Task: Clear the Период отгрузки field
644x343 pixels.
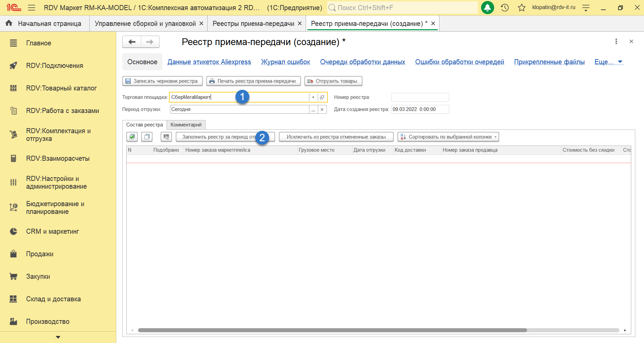Action: (322, 109)
